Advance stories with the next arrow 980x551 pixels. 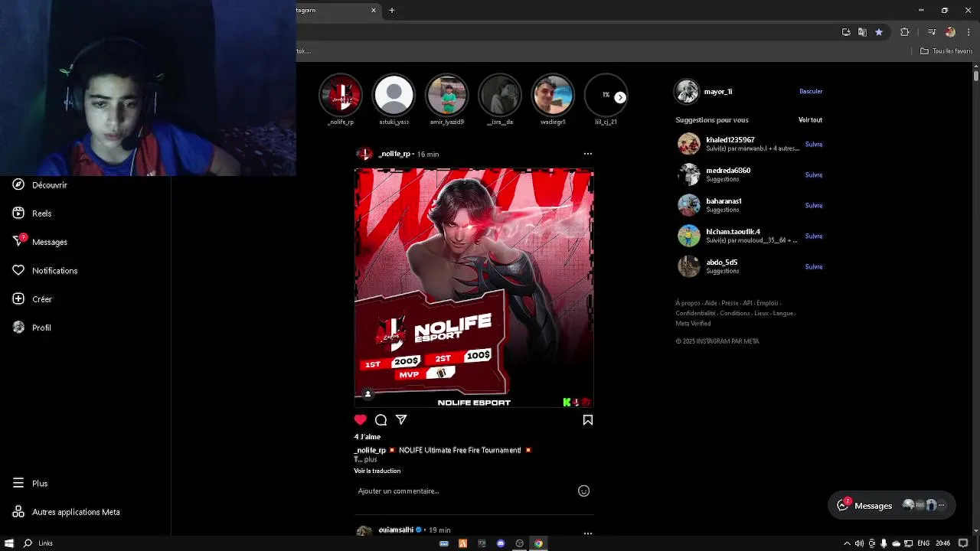click(620, 97)
